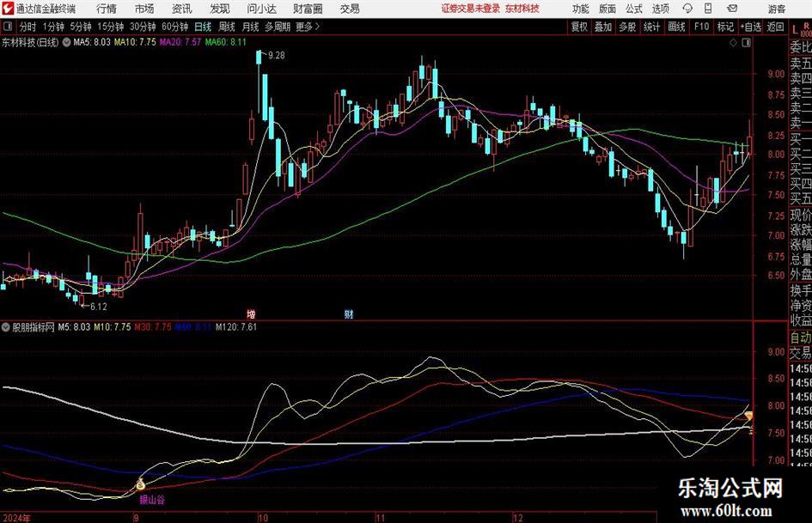Screen dimensions: 812x523
Task: Select the 5分钟 period
Action: click(x=81, y=27)
